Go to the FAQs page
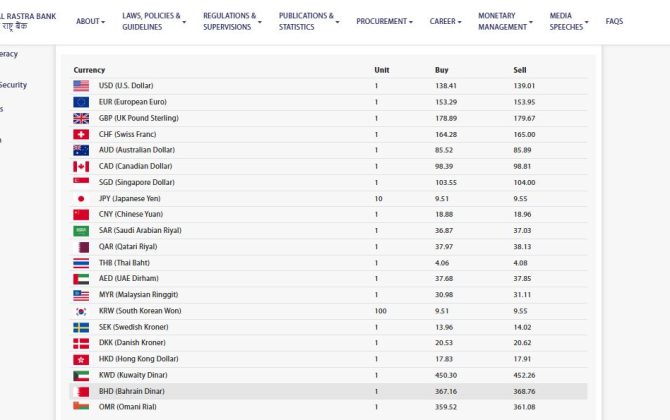The width and height of the screenshot is (670, 420). (614, 21)
